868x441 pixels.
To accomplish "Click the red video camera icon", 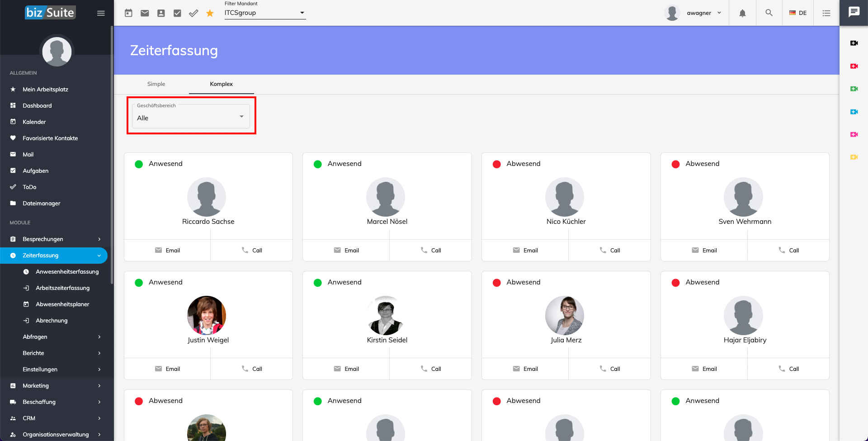I will [x=854, y=66].
